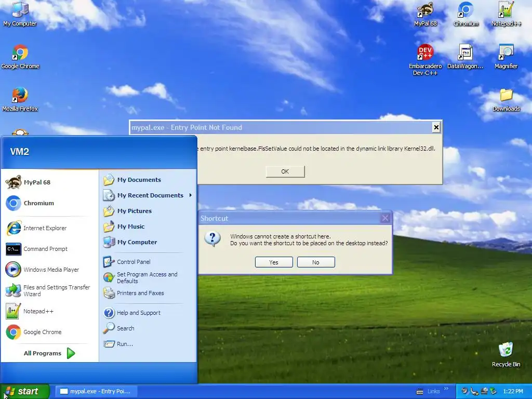
Task: Expand All Programs in the Start menu
Action: point(49,353)
